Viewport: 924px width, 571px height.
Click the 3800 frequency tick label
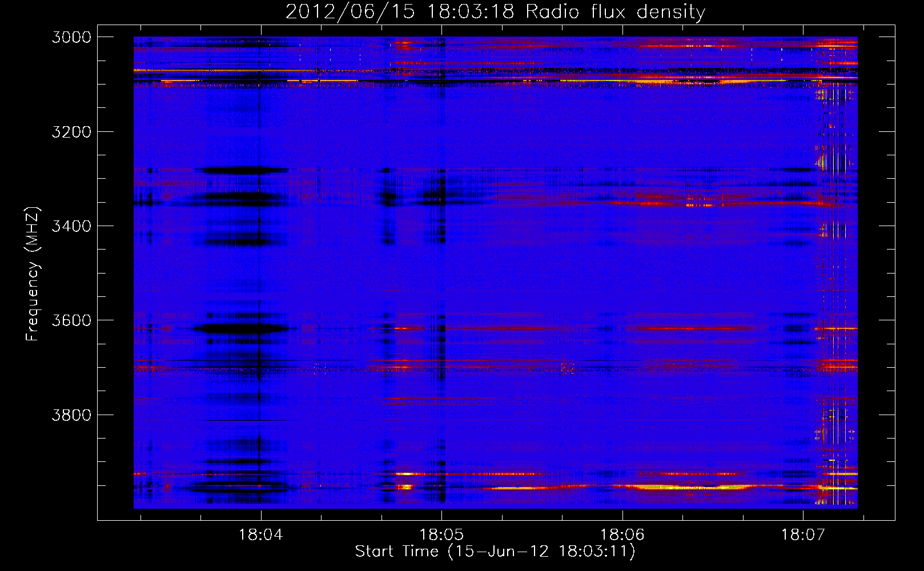tap(71, 415)
